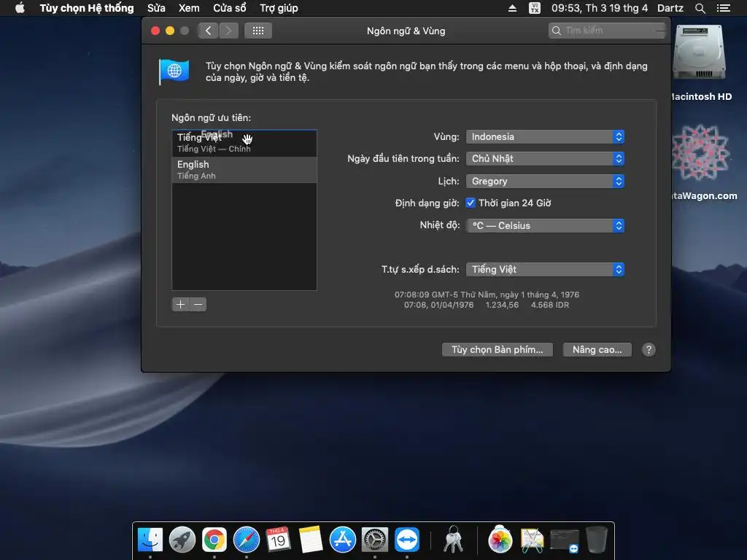Click the Tùy chọn Bàn phím button
The height and width of the screenshot is (560, 747).
498,349
